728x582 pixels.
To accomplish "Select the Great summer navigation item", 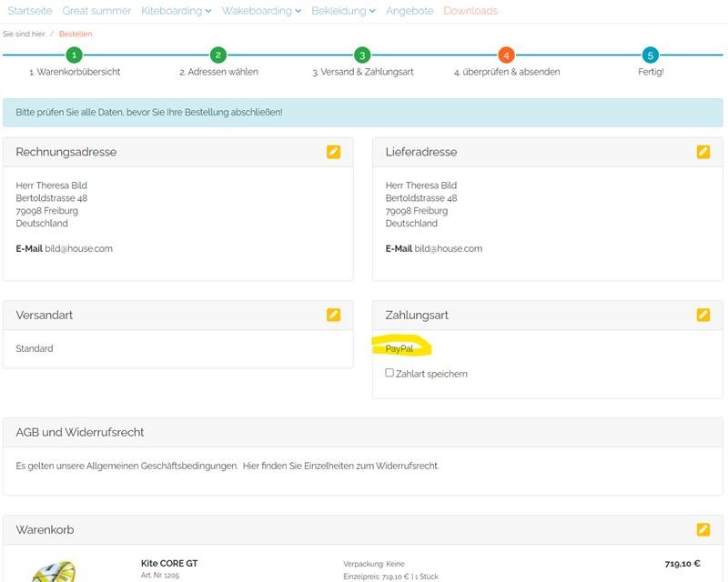I will (96, 11).
